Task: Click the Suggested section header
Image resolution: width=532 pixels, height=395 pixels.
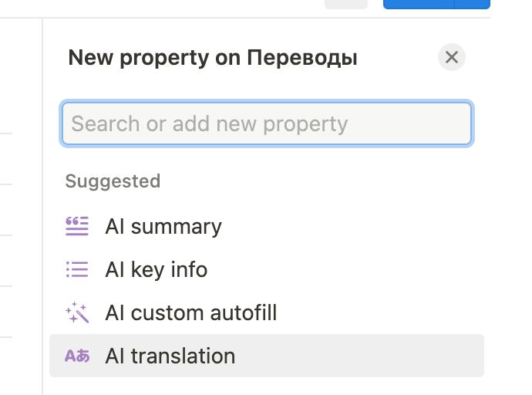Action: 113,181
